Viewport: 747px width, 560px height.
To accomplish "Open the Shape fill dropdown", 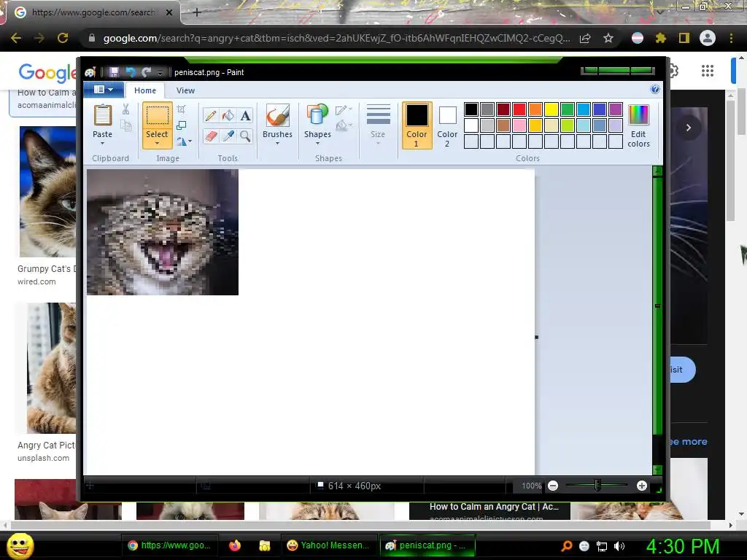I will click(x=343, y=125).
